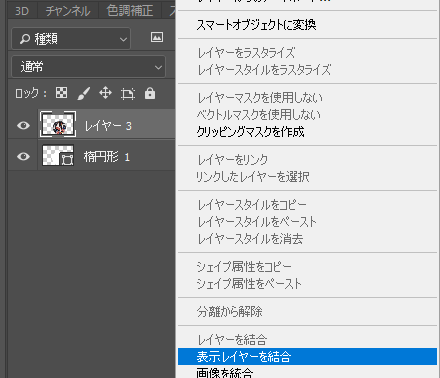Viewport: 440px width, 378px height.
Task: Select the 楕円形 1 layer name
Action: coord(107,157)
